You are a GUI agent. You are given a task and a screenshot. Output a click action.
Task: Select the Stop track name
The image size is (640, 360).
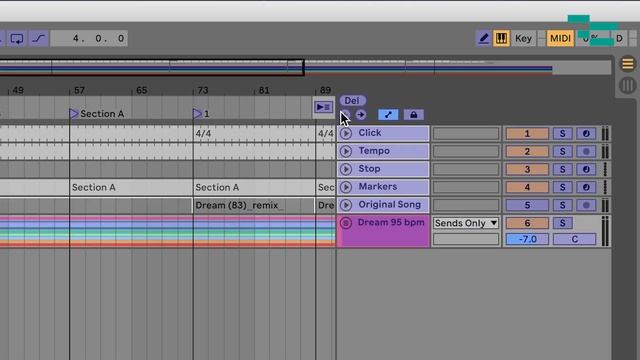(x=369, y=169)
